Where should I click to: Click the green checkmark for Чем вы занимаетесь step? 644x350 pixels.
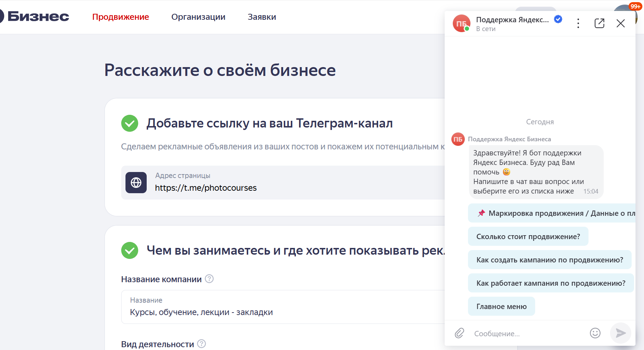tap(130, 250)
